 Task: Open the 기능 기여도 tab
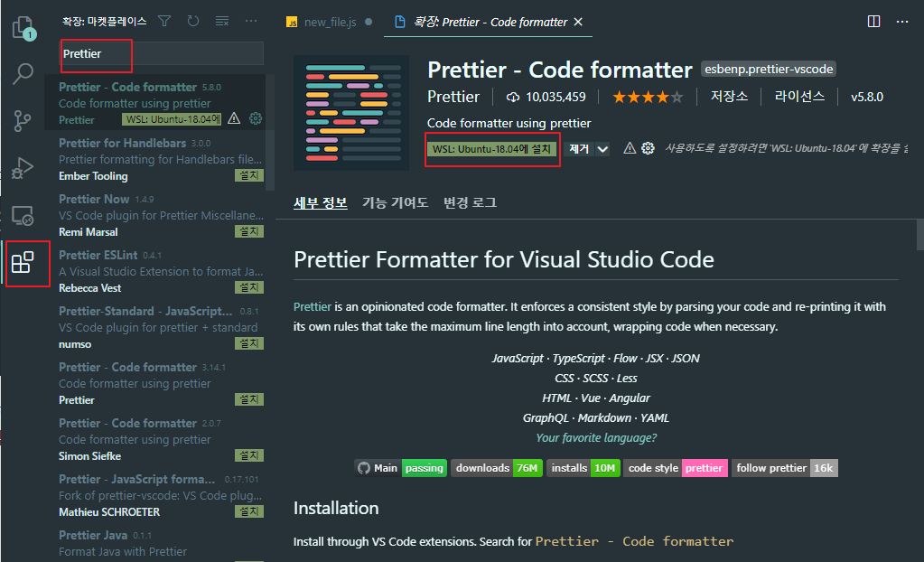click(395, 203)
